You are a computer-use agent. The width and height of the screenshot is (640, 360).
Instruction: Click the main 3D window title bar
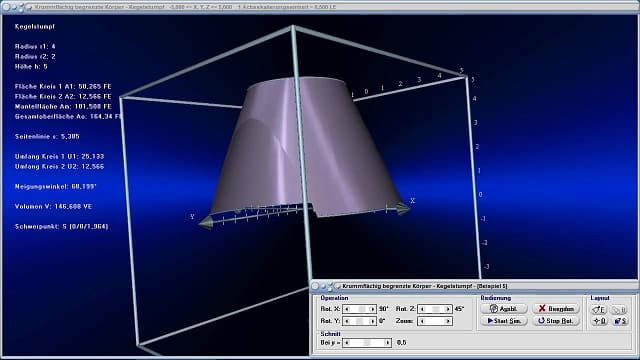[320, 7]
